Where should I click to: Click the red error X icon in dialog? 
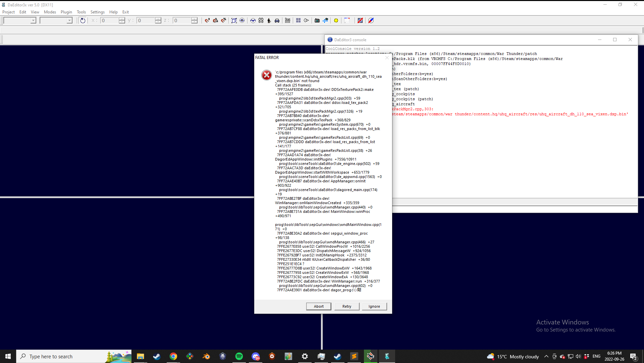point(267,75)
